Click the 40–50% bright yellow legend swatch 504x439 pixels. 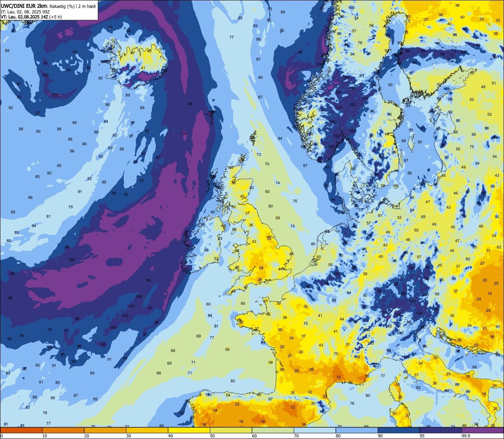coord(189,430)
